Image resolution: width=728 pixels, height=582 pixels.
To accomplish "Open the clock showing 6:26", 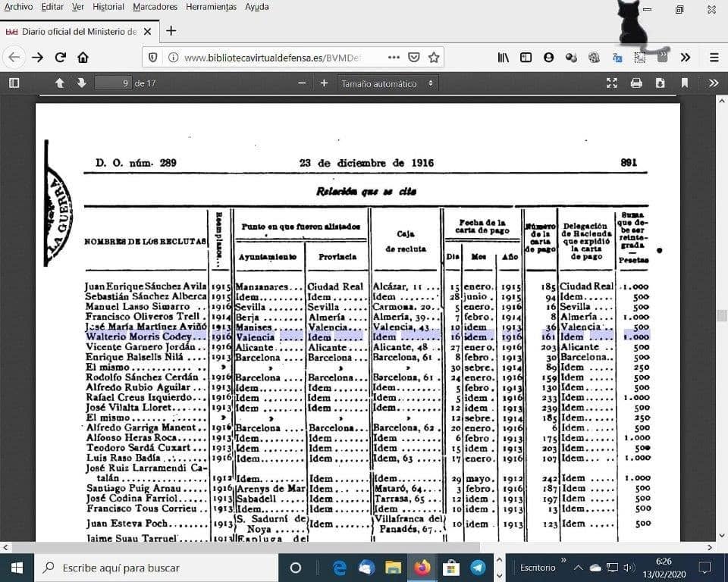I will click(664, 568).
